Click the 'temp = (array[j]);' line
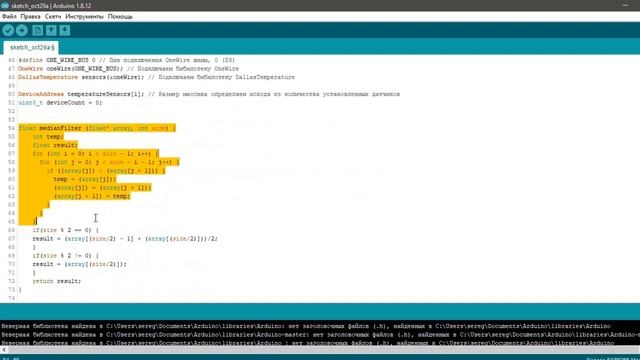The image size is (640, 360). (85, 179)
